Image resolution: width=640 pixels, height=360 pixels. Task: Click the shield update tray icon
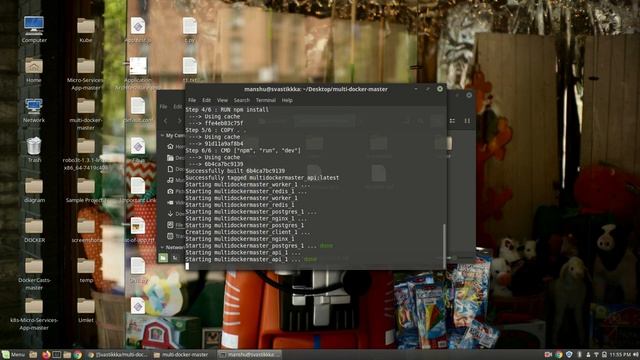pos(569,355)
